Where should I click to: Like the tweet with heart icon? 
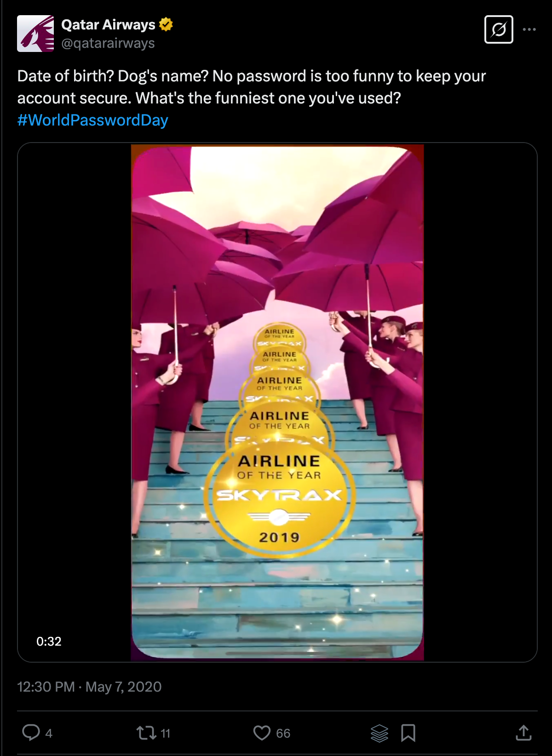click(262, 733)
